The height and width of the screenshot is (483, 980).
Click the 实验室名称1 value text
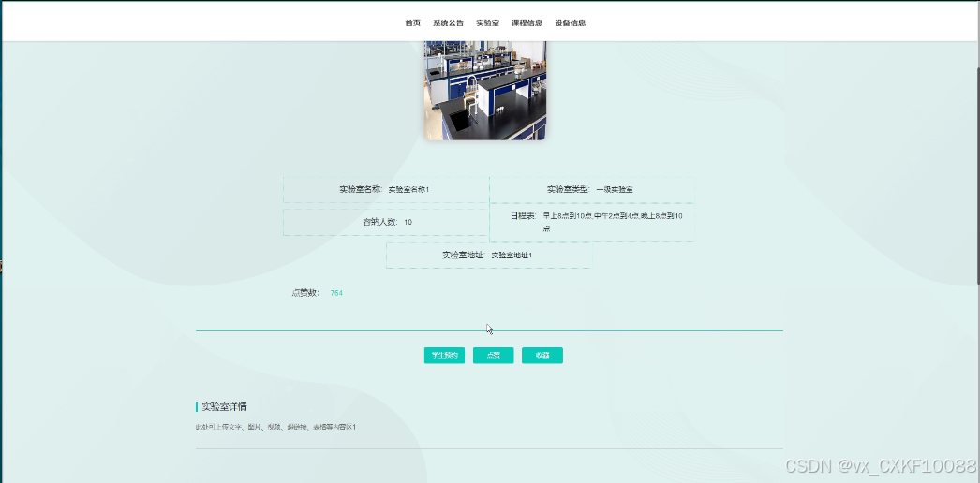(408, 190)
